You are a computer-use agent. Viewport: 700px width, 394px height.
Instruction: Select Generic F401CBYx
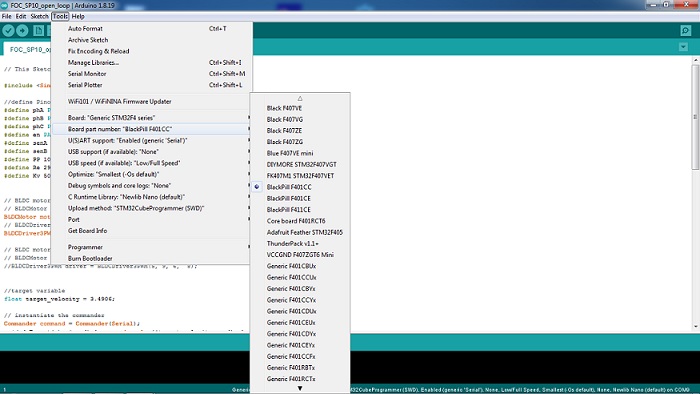300,289
